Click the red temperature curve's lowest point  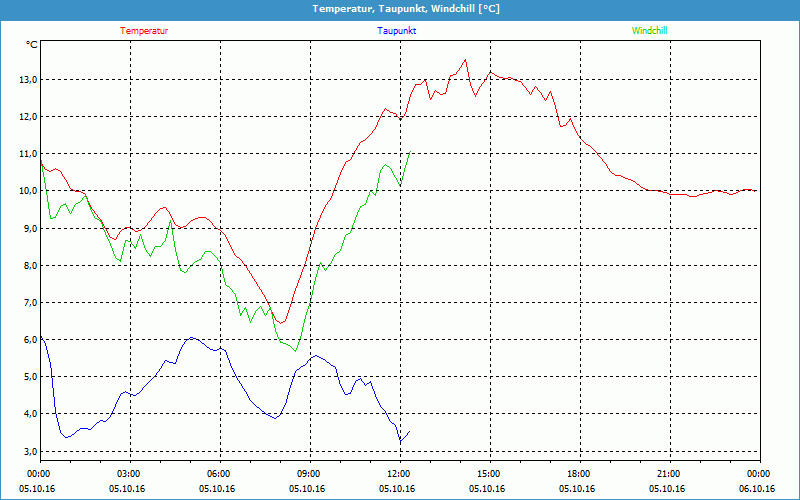pos(282,322)
